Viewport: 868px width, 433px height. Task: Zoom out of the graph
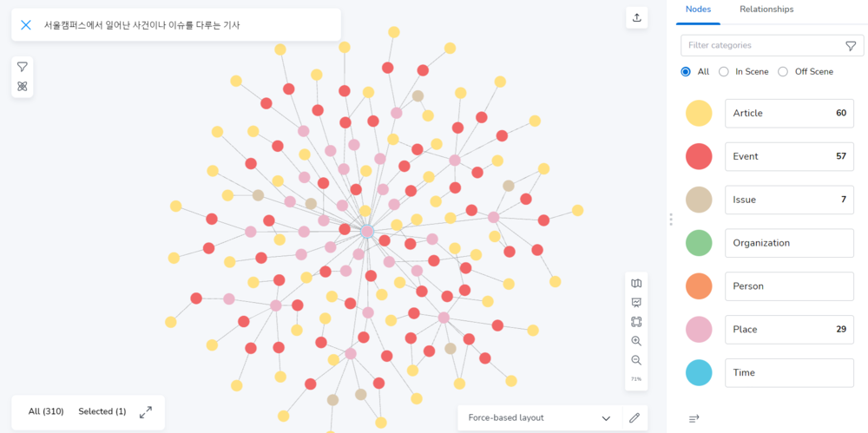click(636, 360)
